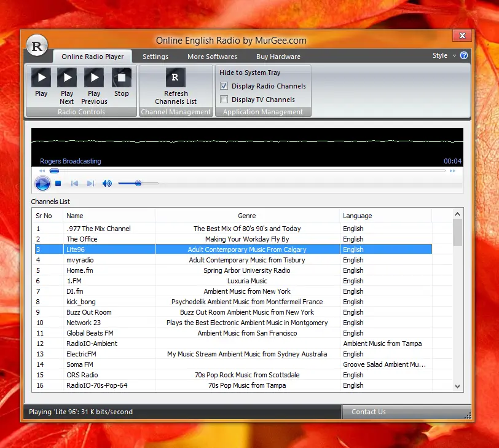Viewport: 499px width, 448px height.
Task: Click the 'Luxuria Music' genre cell
Action: pyautogui.click(x=247, y=281)
